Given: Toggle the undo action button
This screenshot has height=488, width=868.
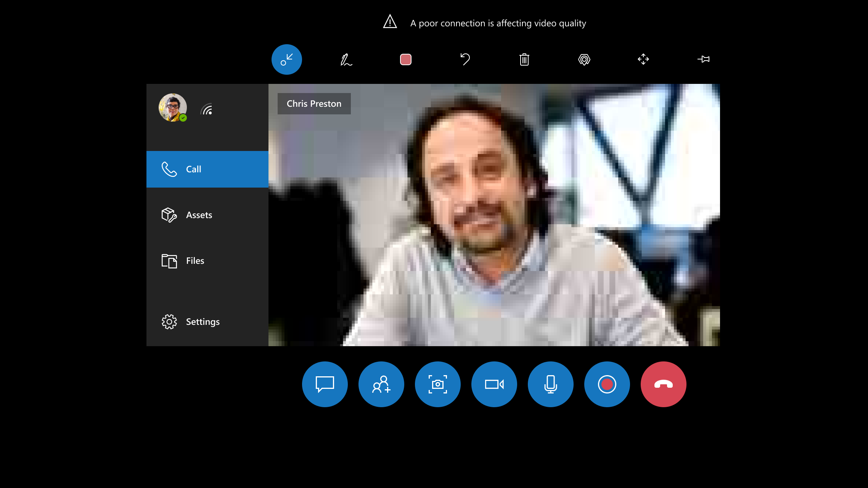Looking at the screenshot, I should click(465, 59).
